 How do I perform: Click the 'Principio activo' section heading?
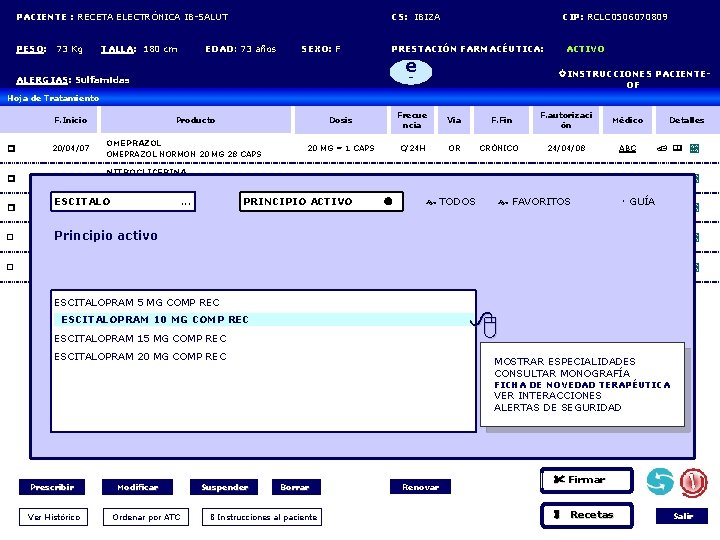click(x=106, y=236)
